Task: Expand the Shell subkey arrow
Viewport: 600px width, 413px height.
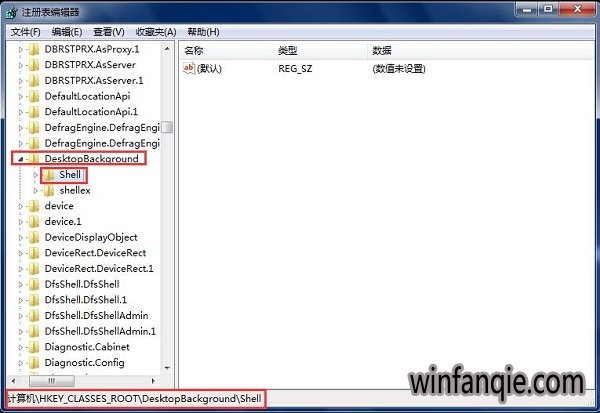Action: (x=36, y=175)
